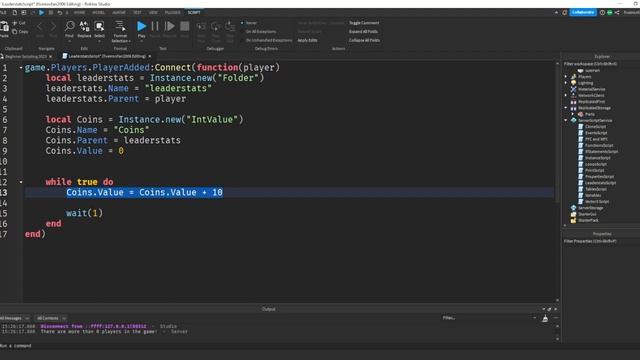Open the AVATAR ribbon tab

click(119, 13)
